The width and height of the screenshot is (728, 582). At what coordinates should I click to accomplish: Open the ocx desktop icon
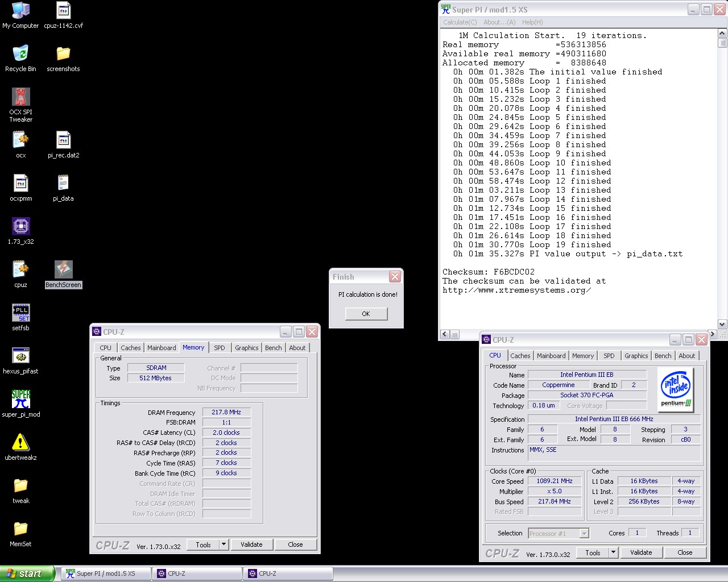pos(20,144)
